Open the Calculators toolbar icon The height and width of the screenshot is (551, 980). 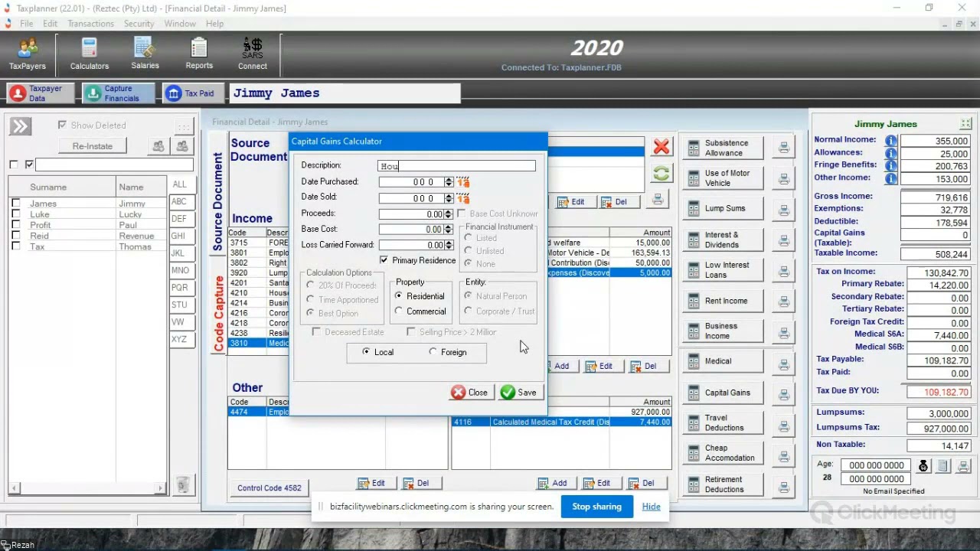click(x=90, y=54)
